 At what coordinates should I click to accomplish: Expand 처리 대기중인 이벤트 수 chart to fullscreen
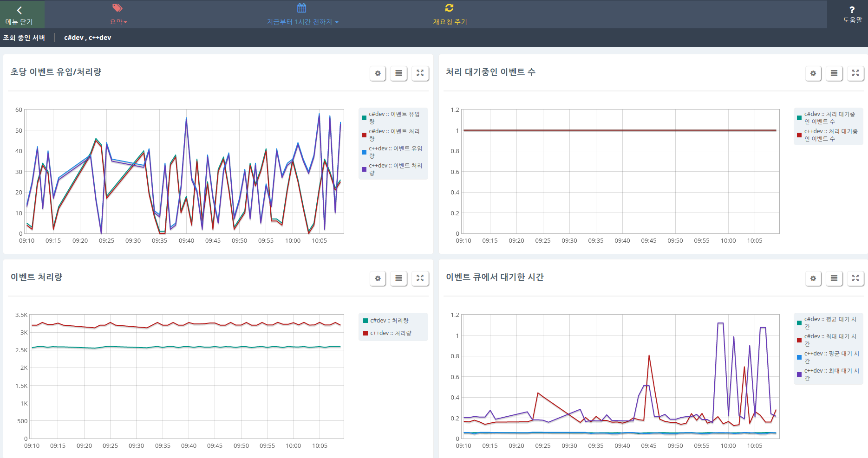coord(855,73)
